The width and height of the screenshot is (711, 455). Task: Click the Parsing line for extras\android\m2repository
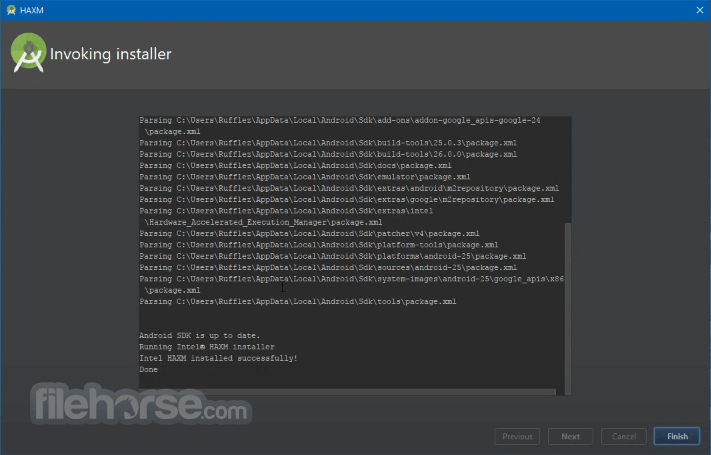pos(349,188)
